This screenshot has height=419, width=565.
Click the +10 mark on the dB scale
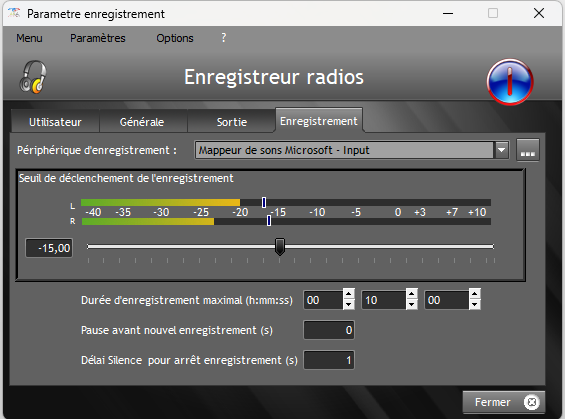point(477,212)
